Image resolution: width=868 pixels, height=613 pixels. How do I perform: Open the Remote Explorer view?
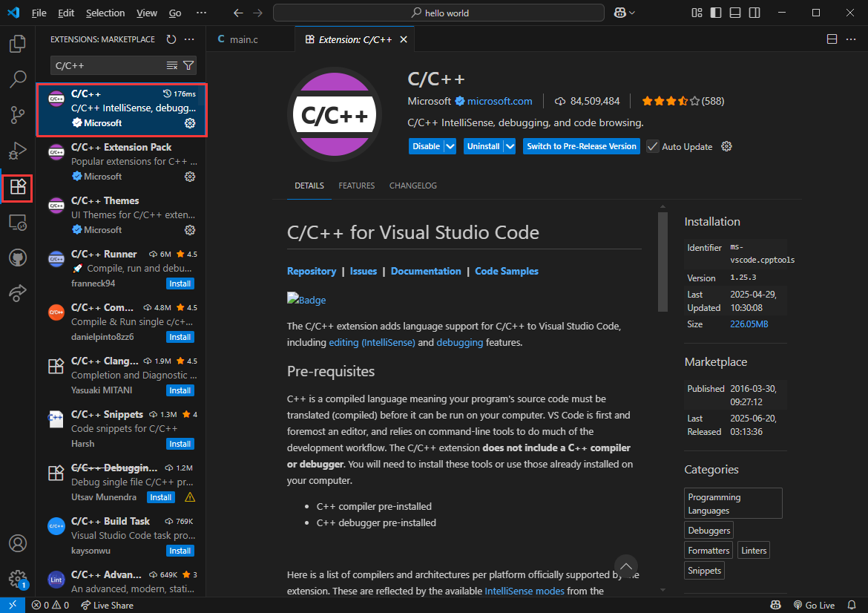(x=16, y=222)
